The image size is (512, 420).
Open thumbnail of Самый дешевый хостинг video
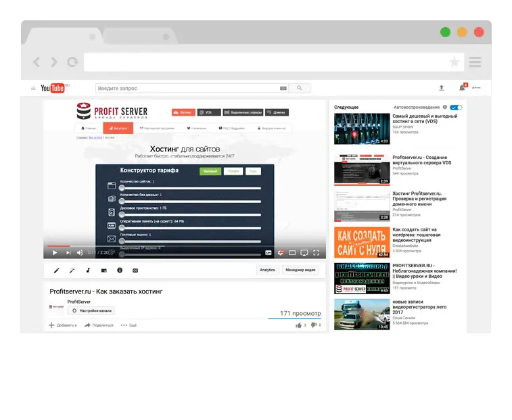(x=362, y=129)
